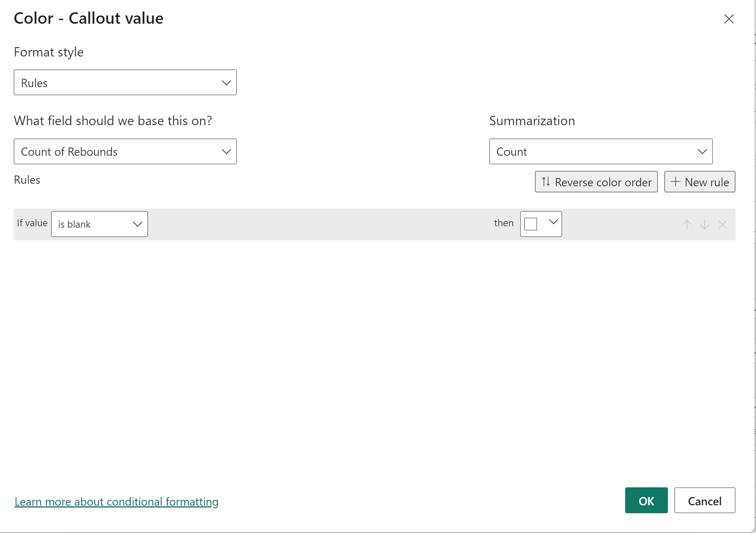The image size is (756, 533).
Task: Open the Format style Rules dropdown
Action: coord(125,83)
